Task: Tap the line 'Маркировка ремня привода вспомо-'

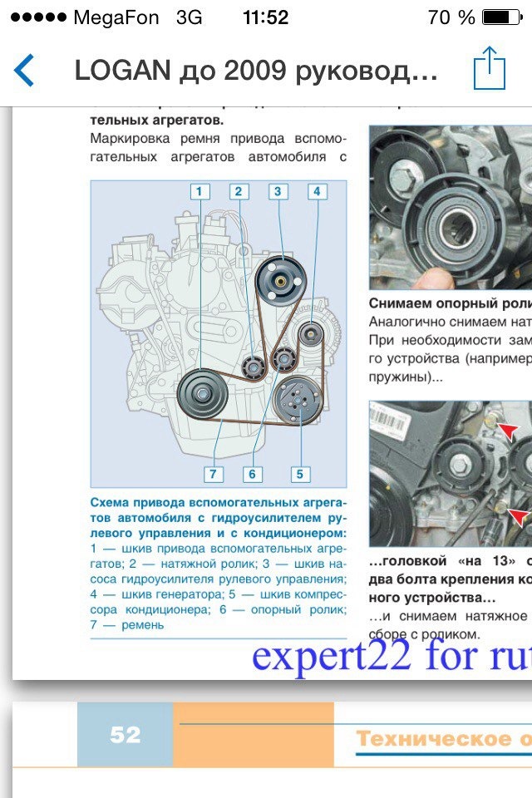Action: tap(219, 139)
